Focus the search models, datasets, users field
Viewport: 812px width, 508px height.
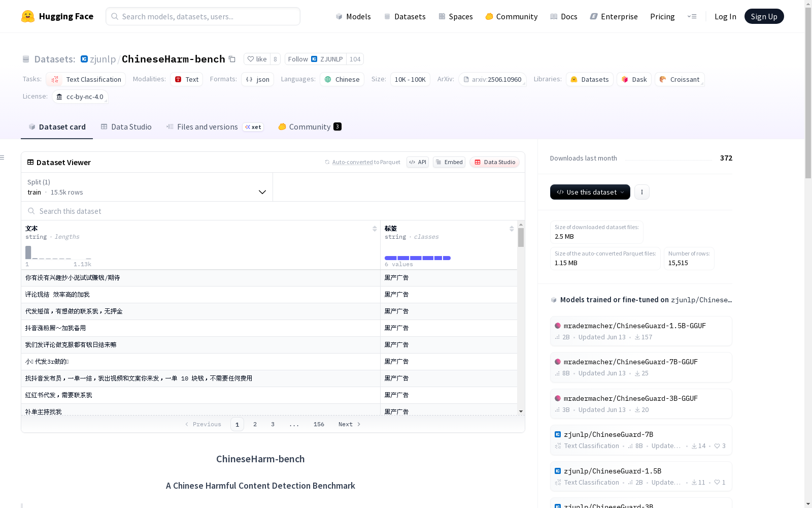(x=203, y=16)
